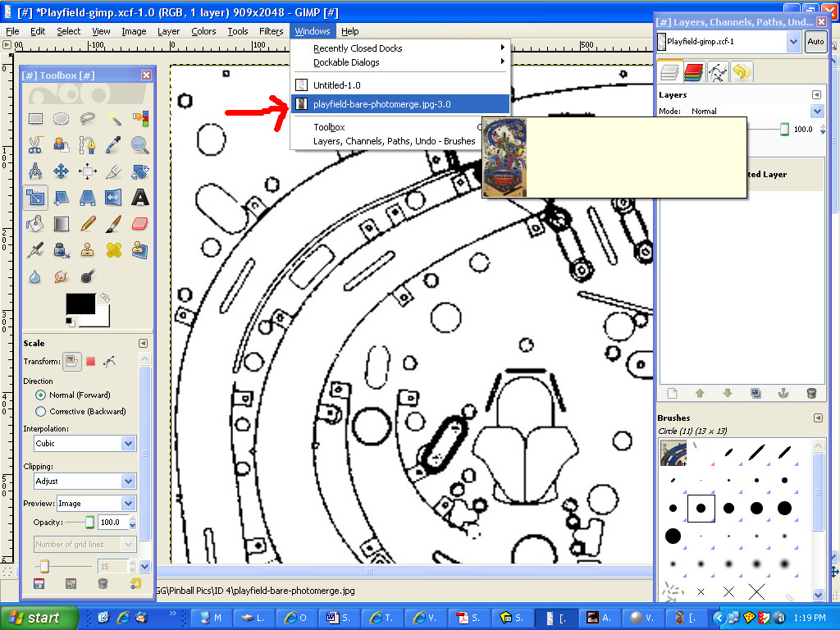Select Normal (Forward) direction
840x630 pixels.
click(41, 395)
